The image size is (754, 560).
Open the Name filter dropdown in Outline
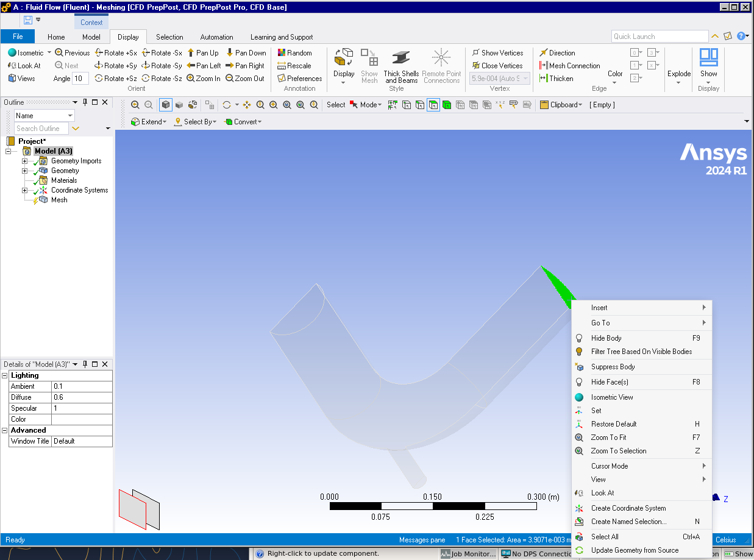(70, 116)
